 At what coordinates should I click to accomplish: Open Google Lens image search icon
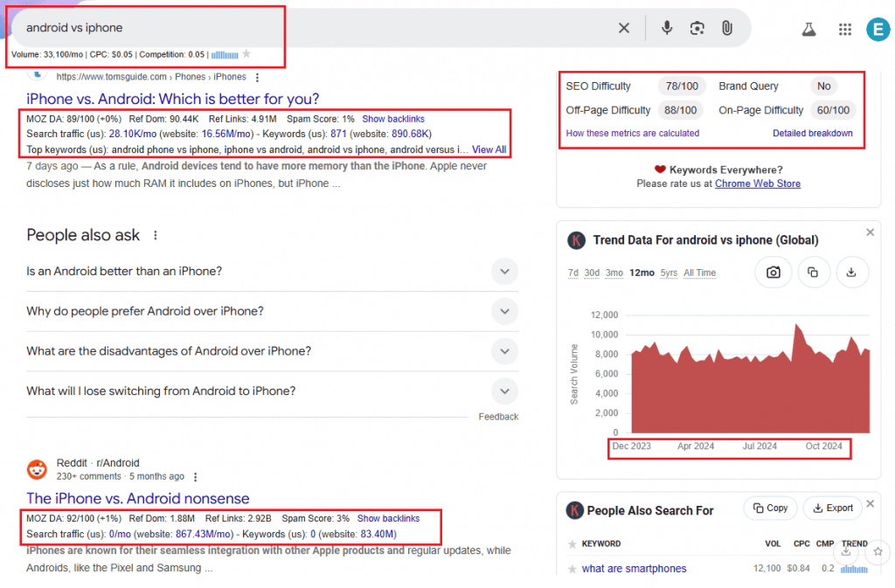697,28
